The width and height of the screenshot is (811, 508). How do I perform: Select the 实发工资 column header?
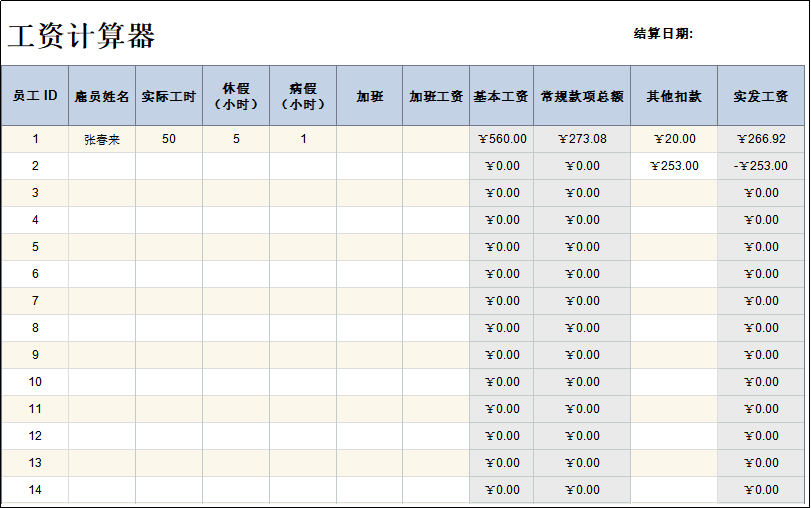tap(761, 96)
